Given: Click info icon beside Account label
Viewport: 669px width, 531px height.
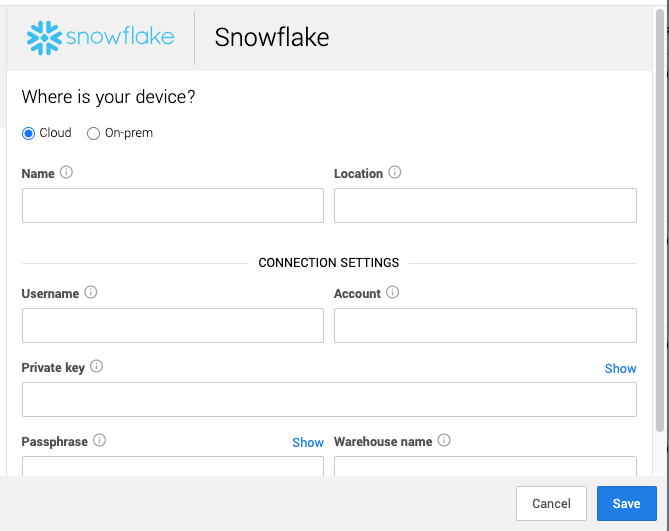Looking at the screenshot, I should coord(393,293).
